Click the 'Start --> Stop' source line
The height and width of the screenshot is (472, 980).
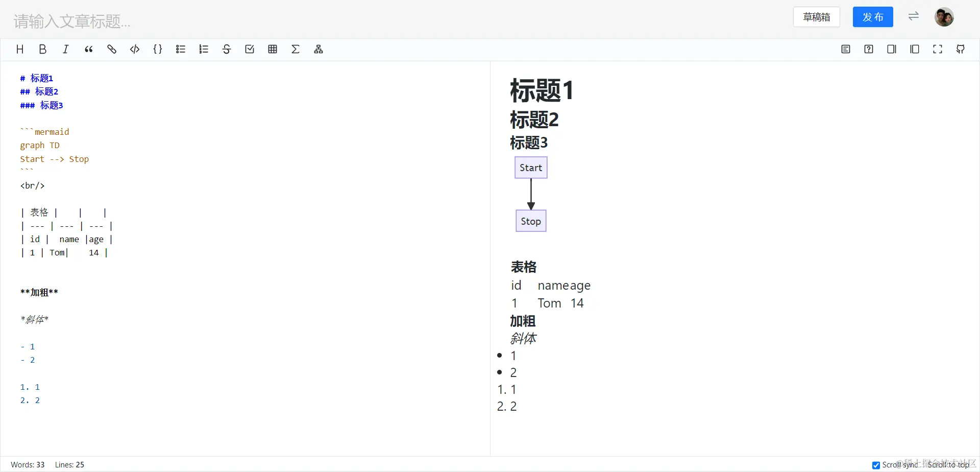[55, 159]
